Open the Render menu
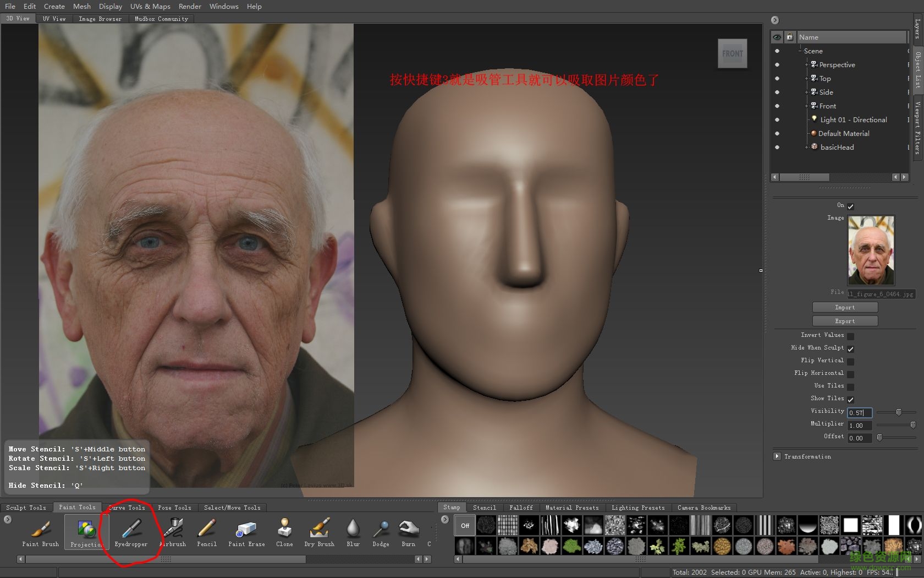924x578 pixels. pyautogui.click(x=189, y=6)
